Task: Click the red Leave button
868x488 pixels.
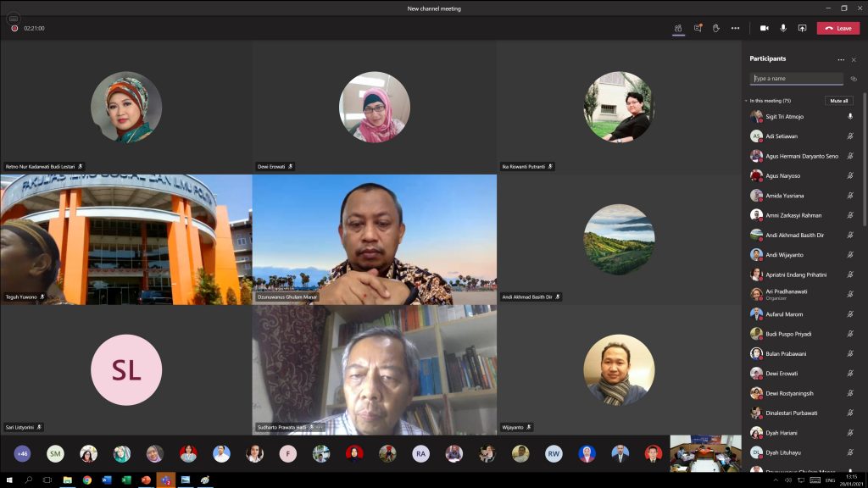Action: [x=837, y=28]
